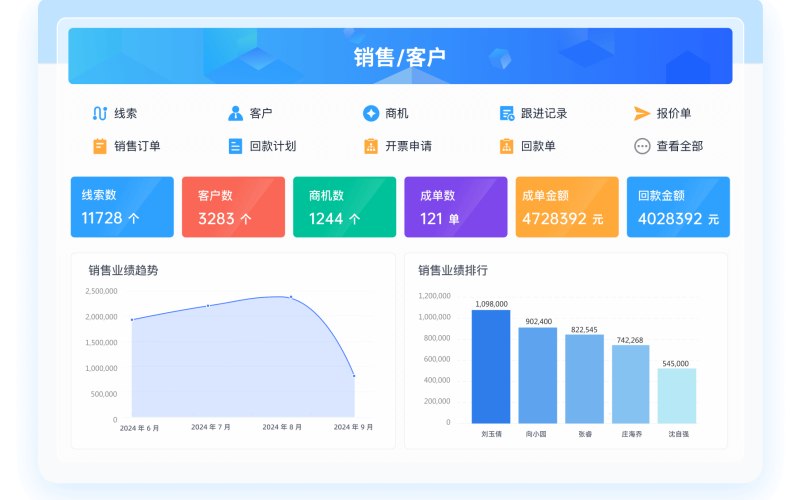Click the 回款单 orange icon

[507, 146]
